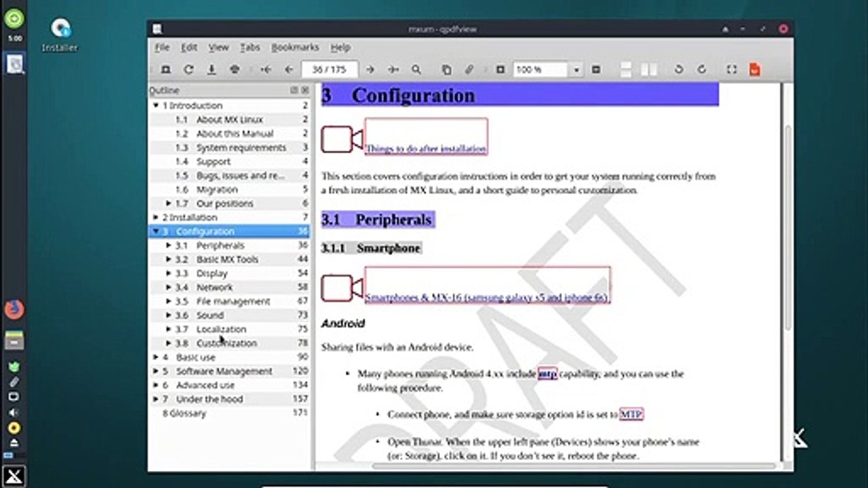Click qpdfview window button in side panel
Image resolution: width=868 pixels, height=488 pixels.
[x=14, y=64]
